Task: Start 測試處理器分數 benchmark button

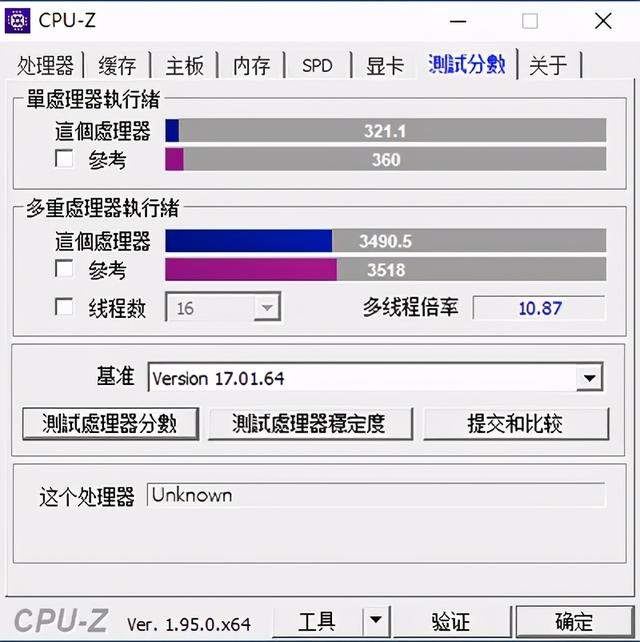Action: click(111, 424)
